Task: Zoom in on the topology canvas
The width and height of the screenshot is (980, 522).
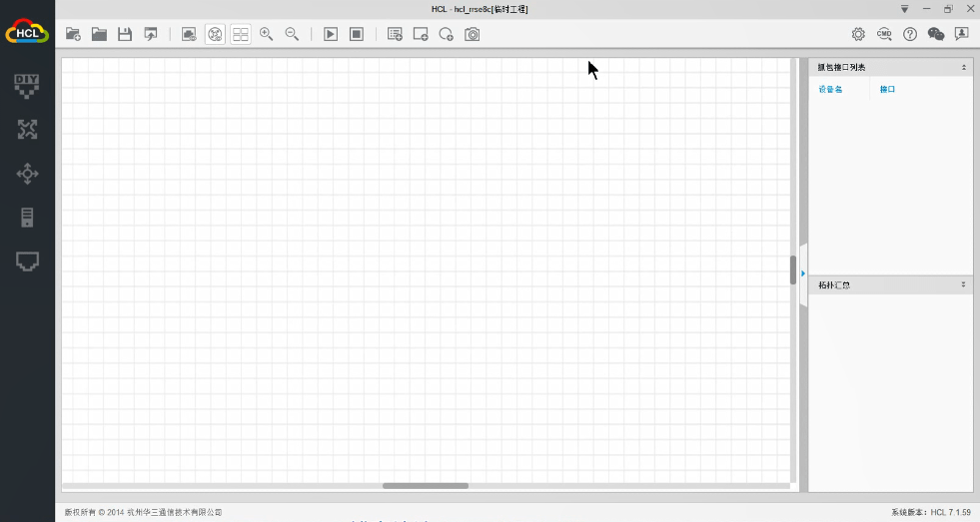Action: (266, 34)
